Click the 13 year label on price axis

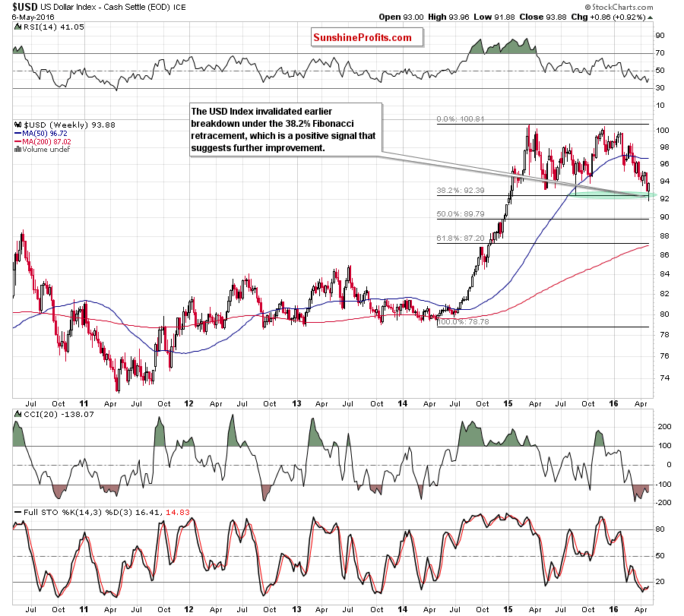(296, 403)
